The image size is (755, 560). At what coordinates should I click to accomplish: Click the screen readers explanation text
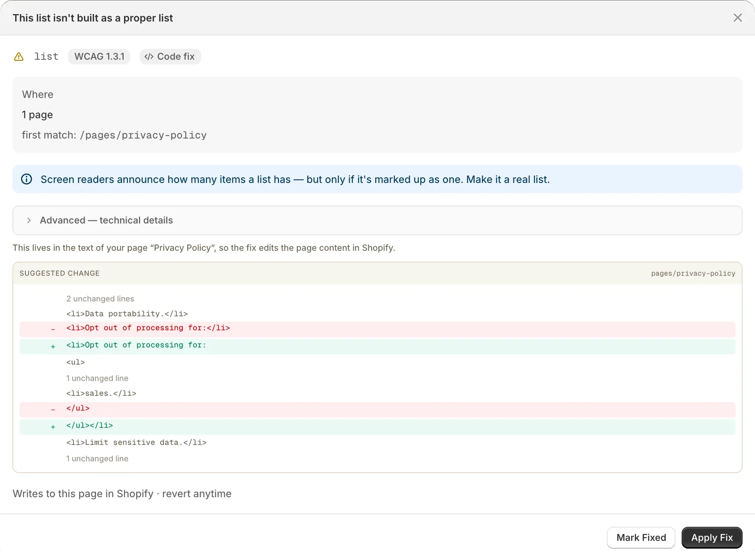pyautogui.click(x=295, y=179)
